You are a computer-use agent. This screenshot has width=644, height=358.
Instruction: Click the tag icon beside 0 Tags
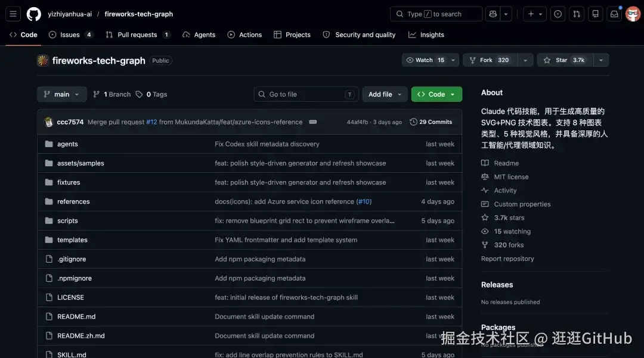point(139,94)
